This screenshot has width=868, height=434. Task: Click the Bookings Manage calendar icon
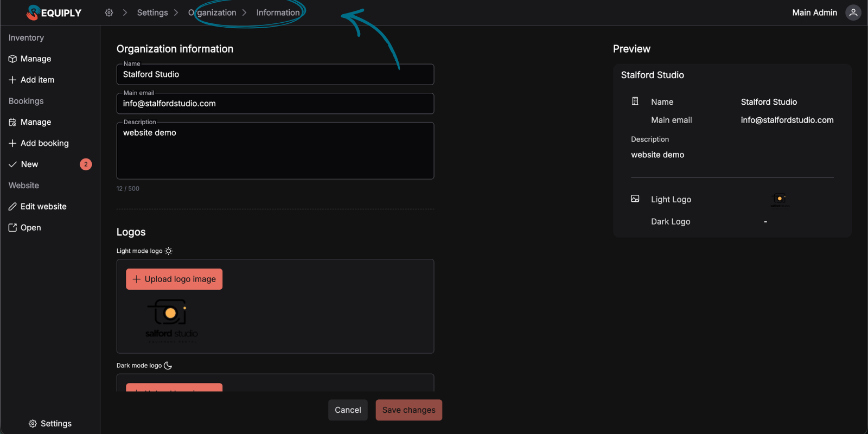coord(12,122)
